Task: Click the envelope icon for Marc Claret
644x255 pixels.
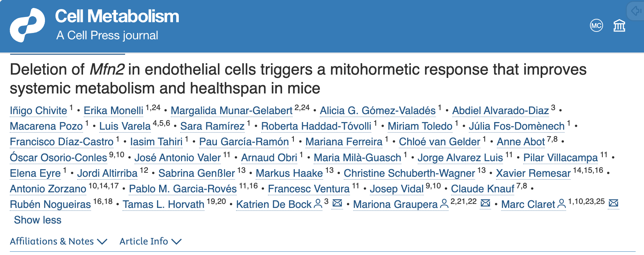Action: pyautogui.click(x=613, y=203)
